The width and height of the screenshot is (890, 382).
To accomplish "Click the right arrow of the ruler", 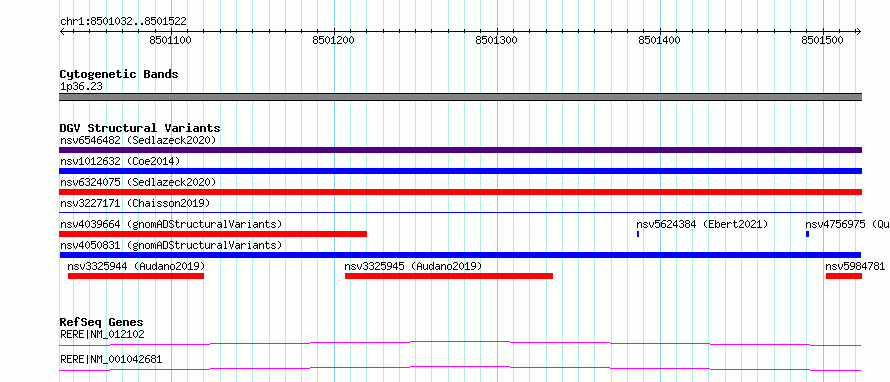I will coord(859,31).
